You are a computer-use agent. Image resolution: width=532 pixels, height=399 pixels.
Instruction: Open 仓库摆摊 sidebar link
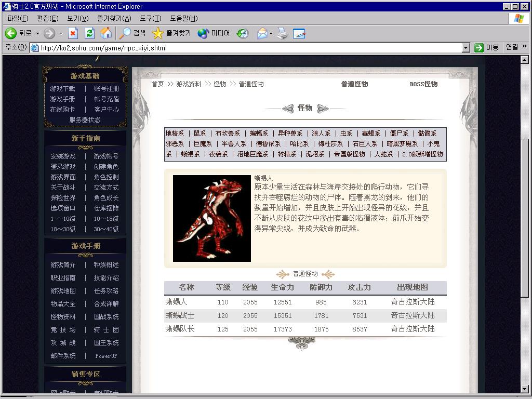click(x=106, y=208)
